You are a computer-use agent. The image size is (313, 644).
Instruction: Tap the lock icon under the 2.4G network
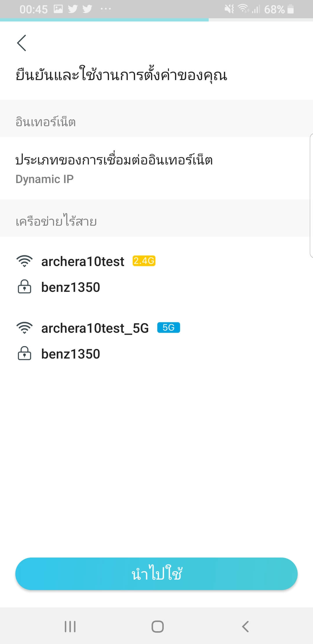pyautogui.click(x=25, y=287)
